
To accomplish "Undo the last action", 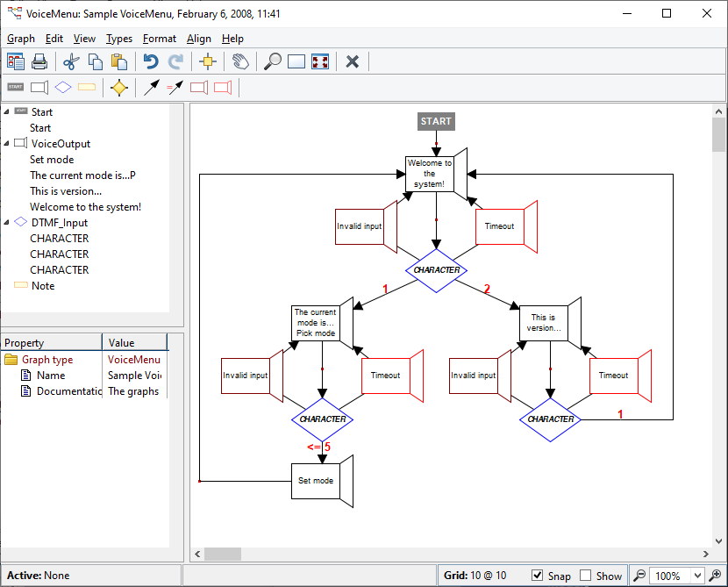I will 151,61.
